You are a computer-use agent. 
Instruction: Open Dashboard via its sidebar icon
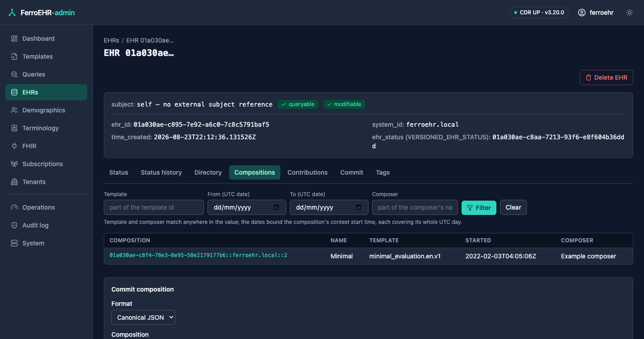(14, 39)
